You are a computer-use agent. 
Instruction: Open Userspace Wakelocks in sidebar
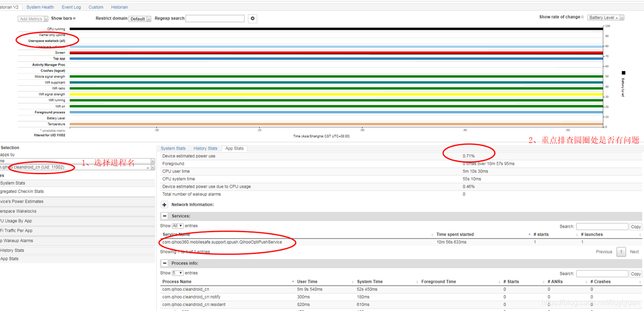[78, 211]
